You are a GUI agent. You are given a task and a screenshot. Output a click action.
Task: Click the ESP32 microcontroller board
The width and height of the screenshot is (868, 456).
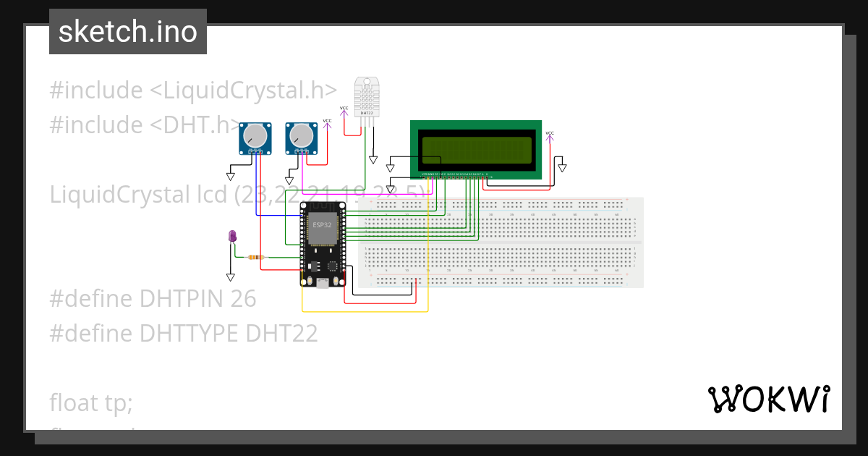[x=323, y=244]
